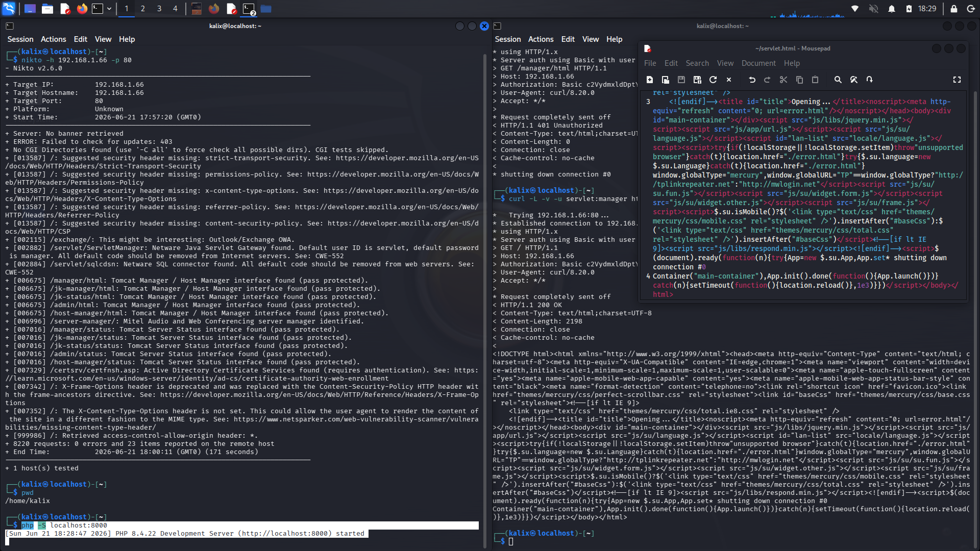Click Save As icon in Mousepad
This screenshot has height=551, width=980.
pos(697,80)
